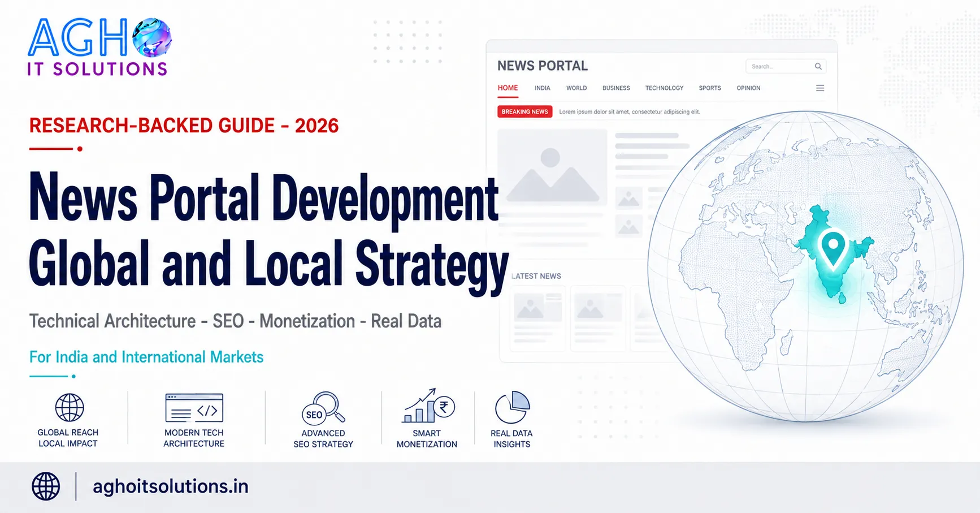Click the large featured image placeholder
Image resolution: width=980 pixels, height=513 pixels.
552,167
